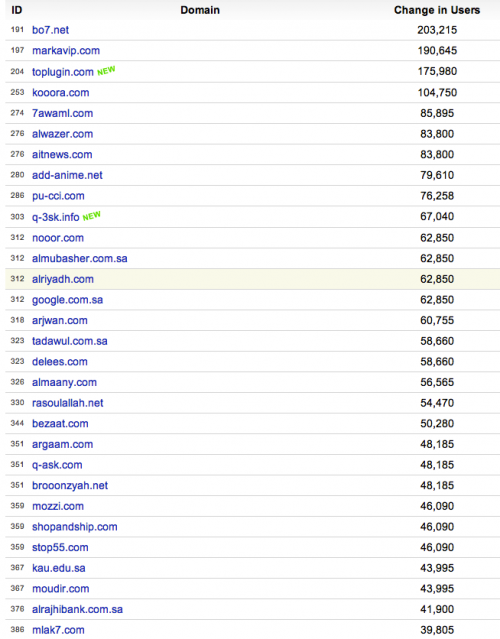Open google.com.sa link
Viewport: 500px width, 639px height.
coord(68,300)
